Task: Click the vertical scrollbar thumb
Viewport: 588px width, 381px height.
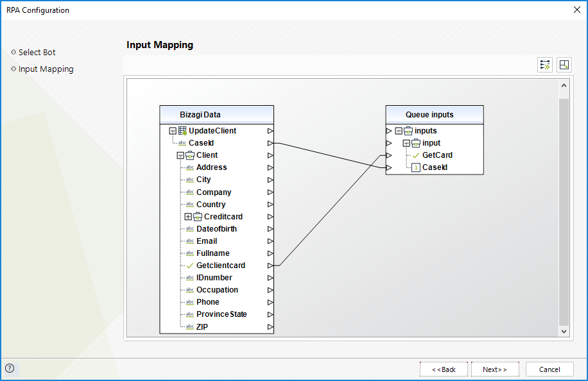Action: pyautogui.click(x=564, y=212)
